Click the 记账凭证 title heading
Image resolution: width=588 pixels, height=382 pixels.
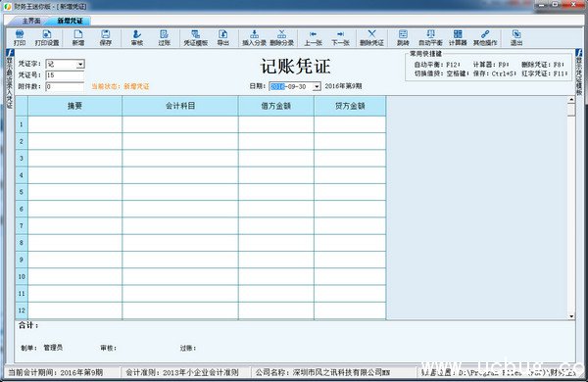click(296, 67)
